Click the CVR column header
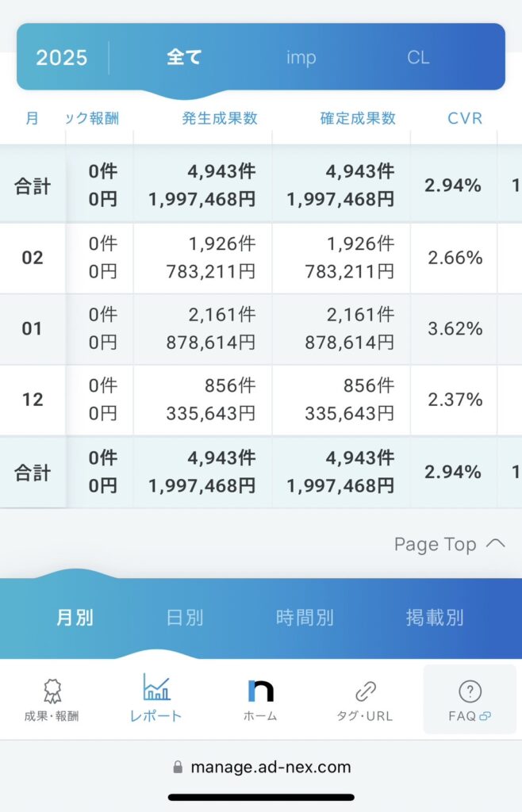Image resolution: width=522 pixels, height=812 pixels. 465,118
